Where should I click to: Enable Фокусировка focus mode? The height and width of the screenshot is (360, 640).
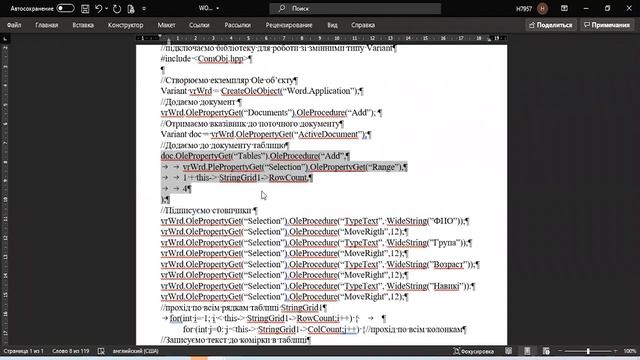tap(473, 351)
